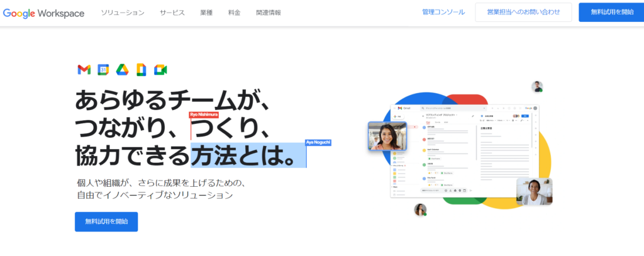
Task: Click the hero 無料試用を開始 button below the subtitle
Action: (x=106, y=221)
